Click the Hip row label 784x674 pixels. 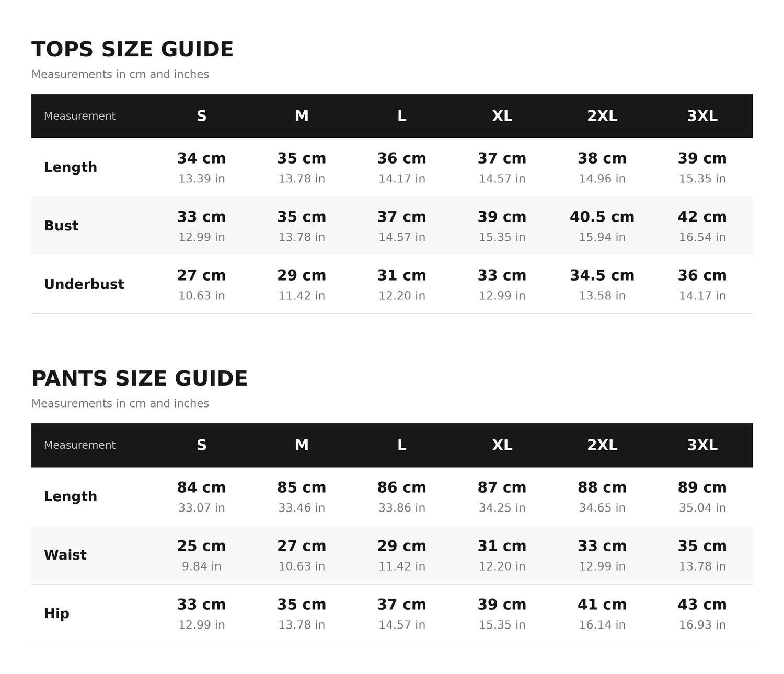(x=56, y=613)
